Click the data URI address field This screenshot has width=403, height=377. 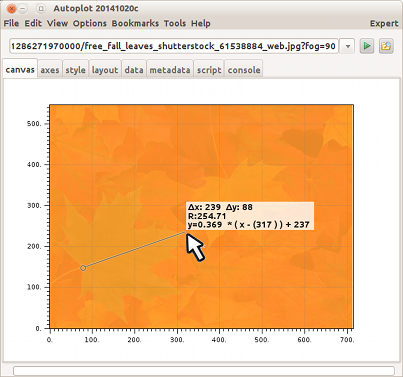[x=174, y=46]
